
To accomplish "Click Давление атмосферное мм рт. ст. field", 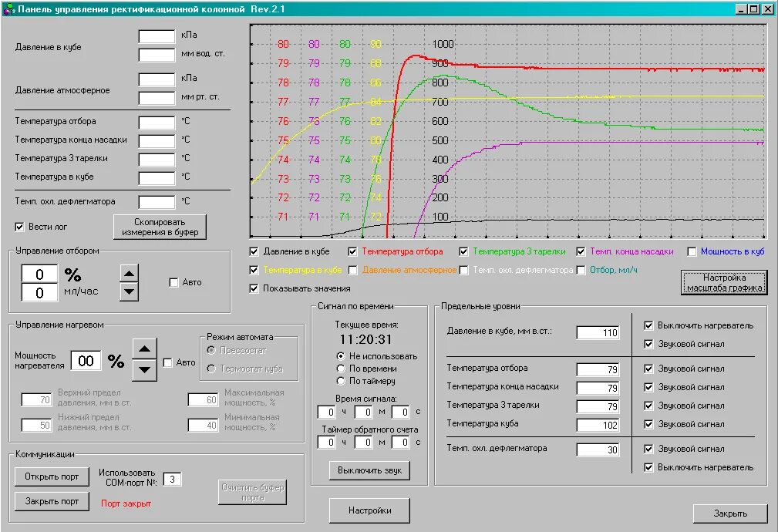I will [157, 98].
